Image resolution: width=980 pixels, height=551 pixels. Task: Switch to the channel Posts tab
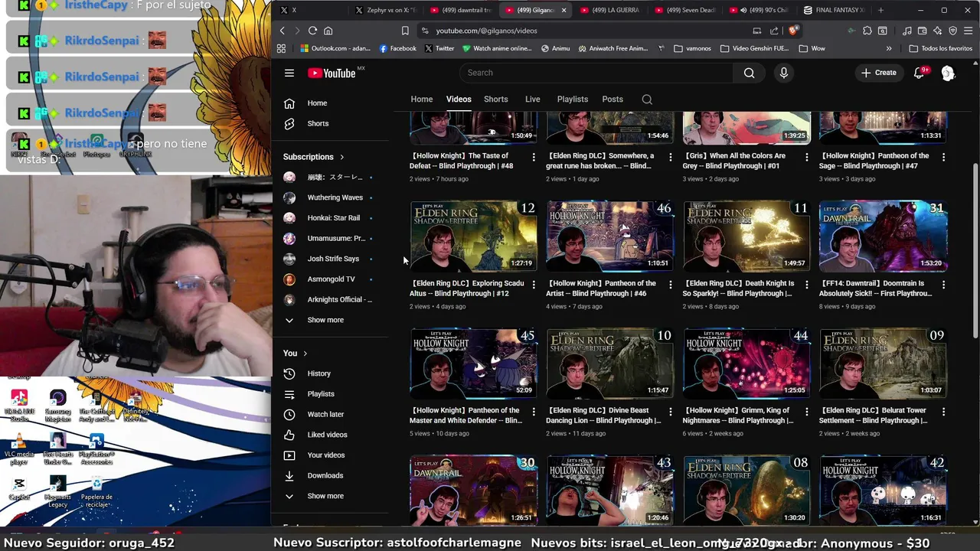click(x=612, y=99)
